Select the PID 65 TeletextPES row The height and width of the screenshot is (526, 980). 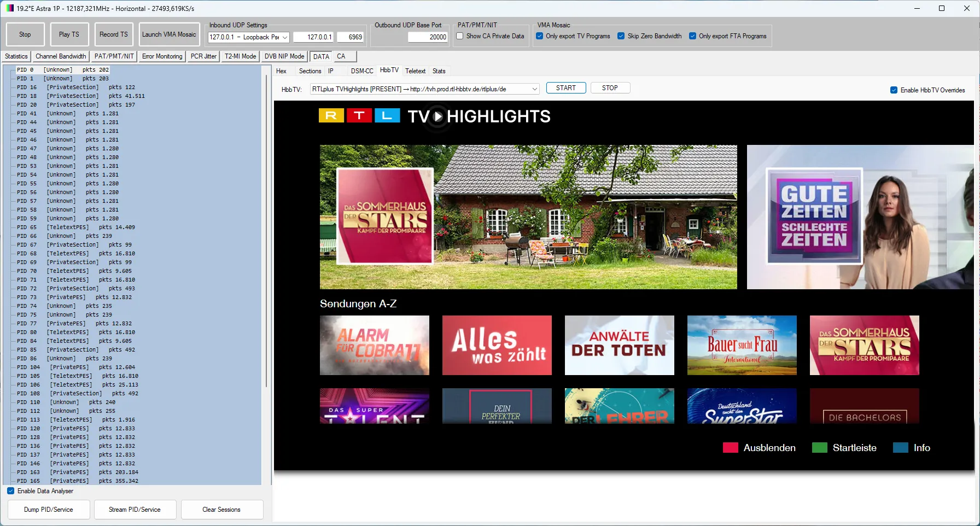pos(76,227)
